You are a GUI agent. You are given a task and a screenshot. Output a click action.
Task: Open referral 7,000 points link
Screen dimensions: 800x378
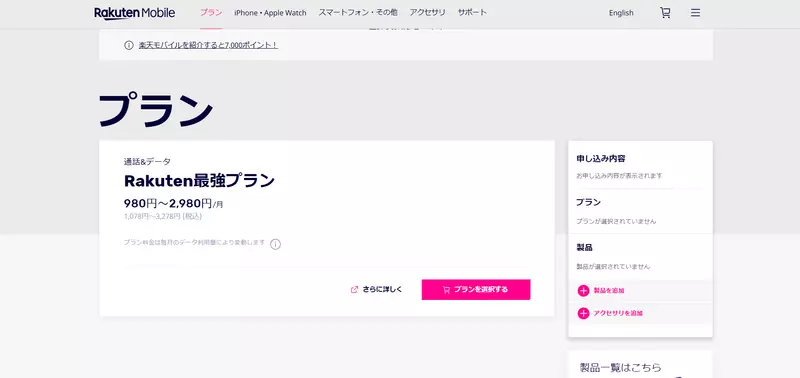[x=208, y=45]
